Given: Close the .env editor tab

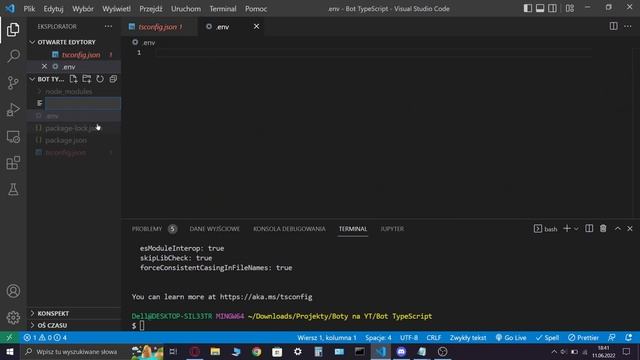Looking at the screenshot, I should tap(256, 27).
